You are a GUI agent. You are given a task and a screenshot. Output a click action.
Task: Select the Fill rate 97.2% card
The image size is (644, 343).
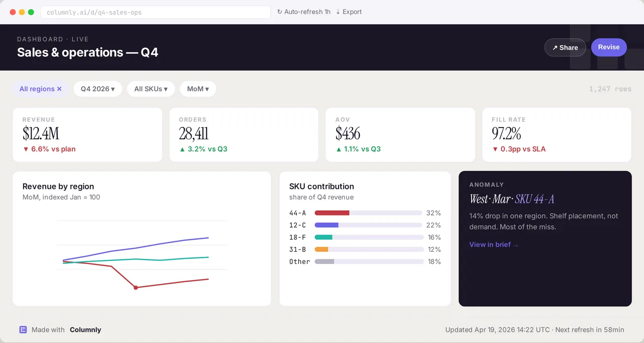click(557, 134)
